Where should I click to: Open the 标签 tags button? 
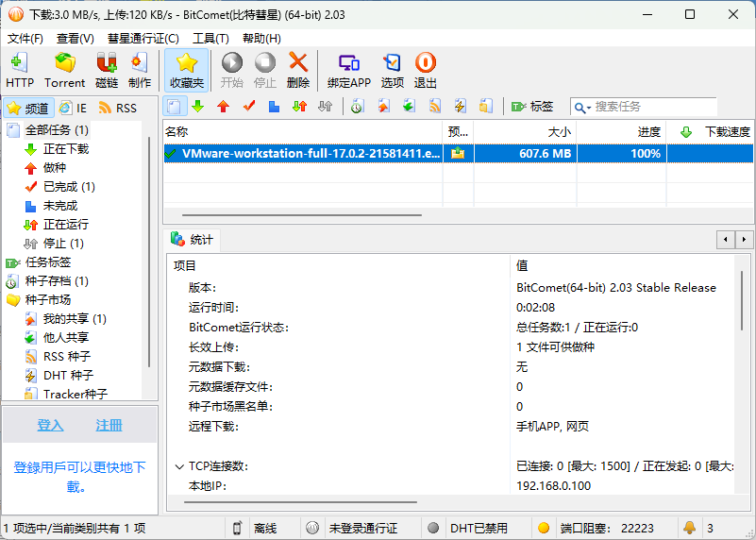coord(531,107)
